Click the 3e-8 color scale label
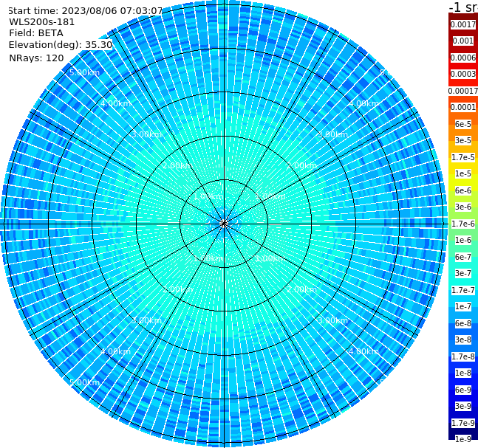The height and width of the screenshot is (448, 478). (463, 340)
